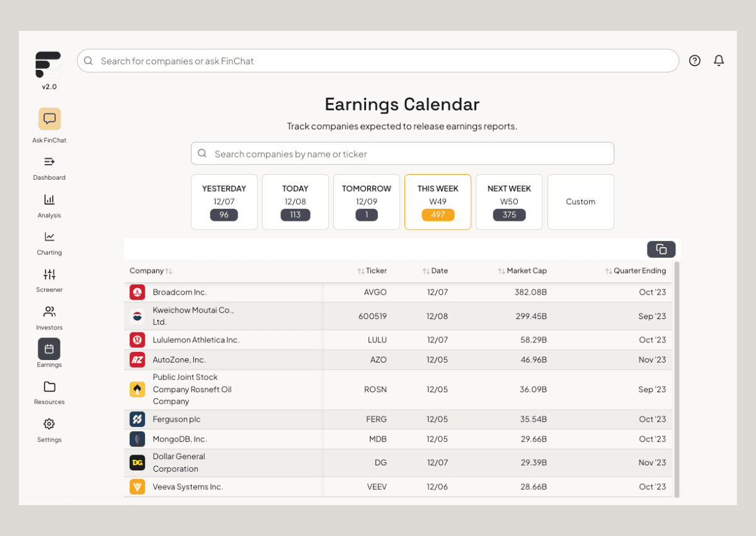The width and height of the screenshot is (756, 536).
Task: Click the Dollar General logo
Action: pos(137,463)
